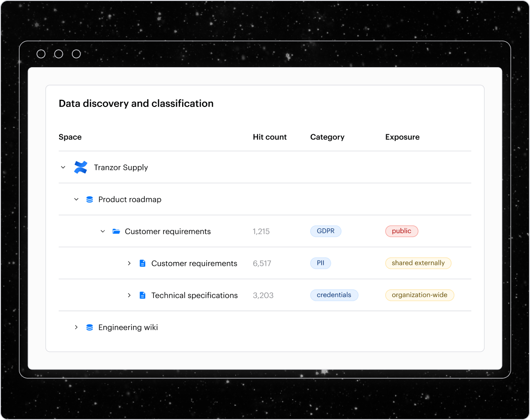This screenshot has height=420, width=530.
Task: Click the Engineering wiki space icon
Action: pos(89,327)
